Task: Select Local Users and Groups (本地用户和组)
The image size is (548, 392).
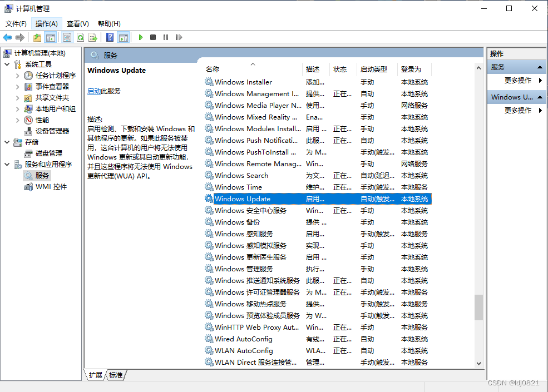Action: (x=56, y=109)
